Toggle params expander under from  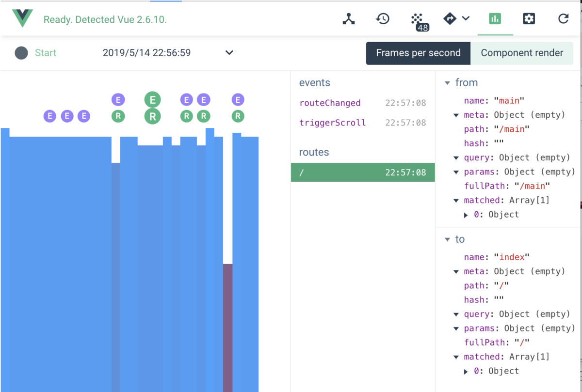click(x=456, y=172)
